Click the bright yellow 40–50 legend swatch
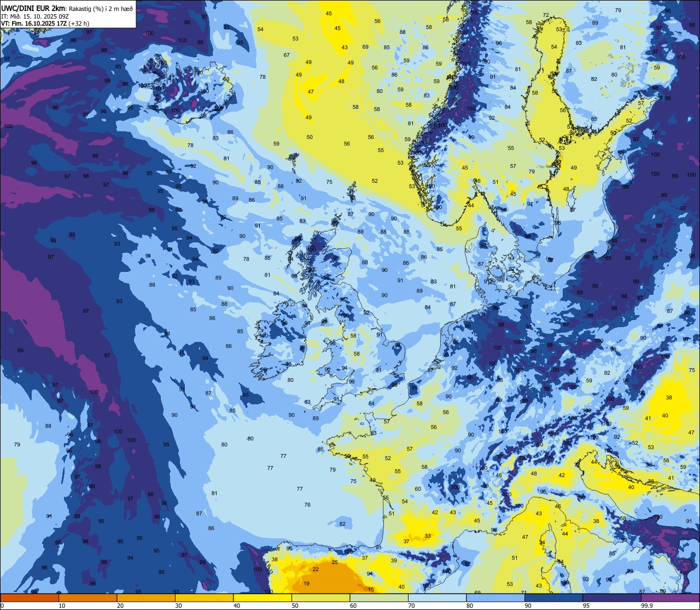This screenshot has width=700, height=610. 262,597
